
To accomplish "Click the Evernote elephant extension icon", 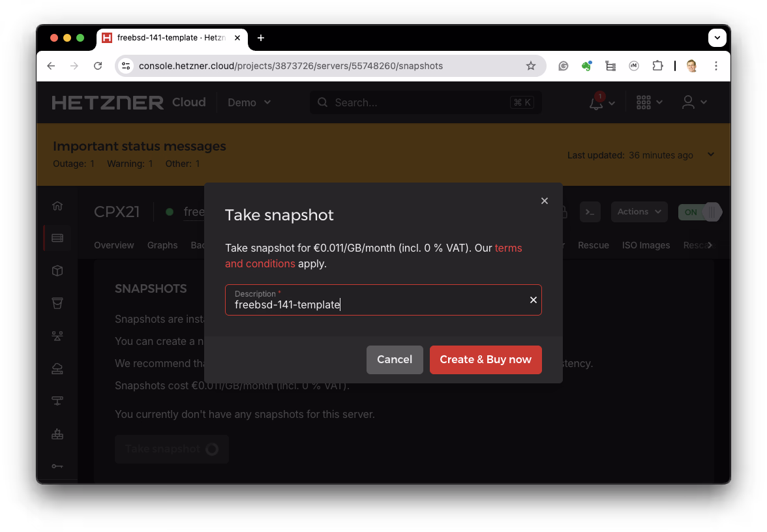I will (586, 66).
